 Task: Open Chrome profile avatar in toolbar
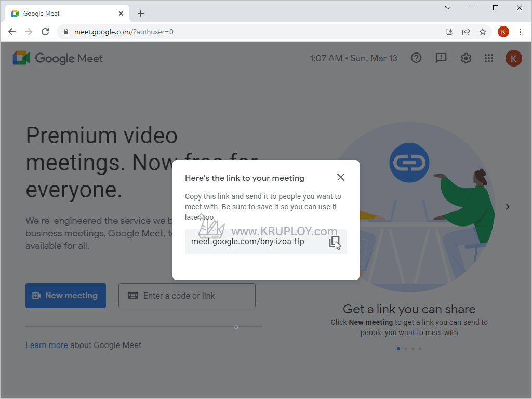pos(503,32)
